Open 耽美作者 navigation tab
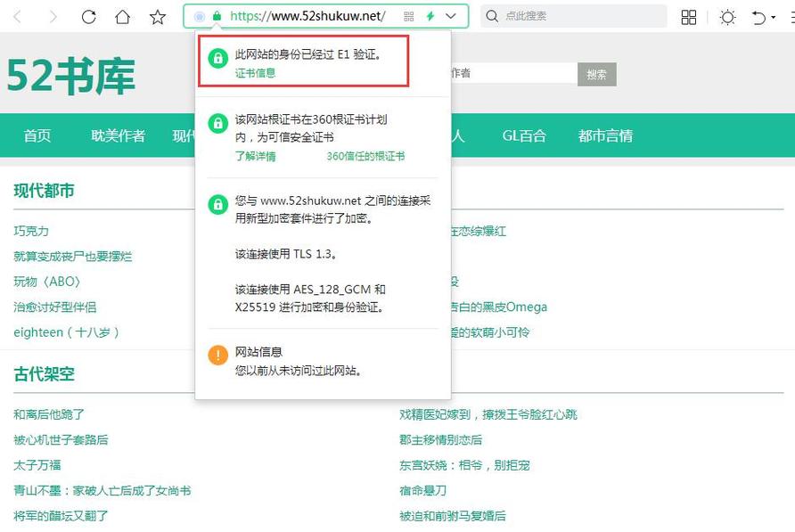This screenshot has width=795, height=532. (x=119, y=135)
